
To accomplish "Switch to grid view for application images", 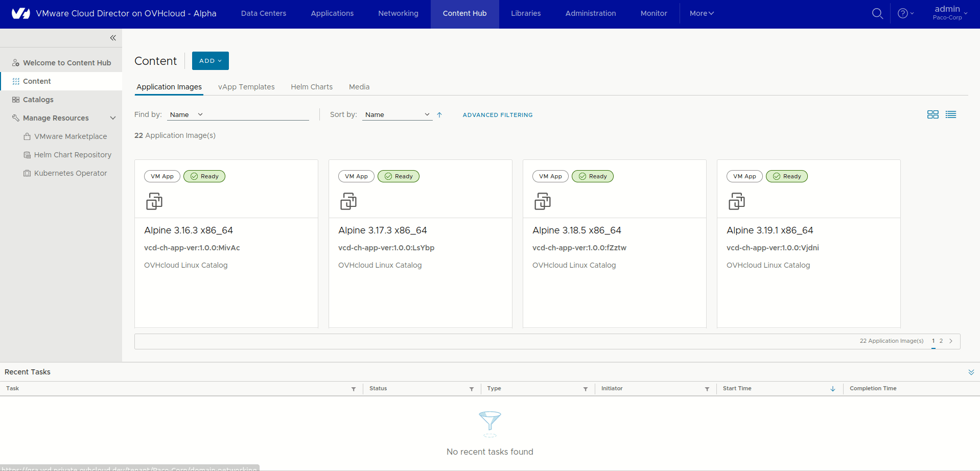I will 932,114.
